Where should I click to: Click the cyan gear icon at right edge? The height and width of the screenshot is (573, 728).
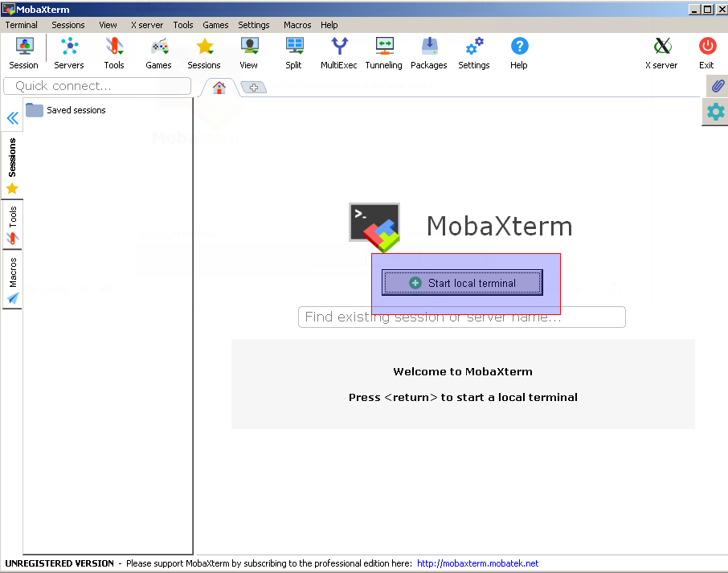click(x=715, y=112)
